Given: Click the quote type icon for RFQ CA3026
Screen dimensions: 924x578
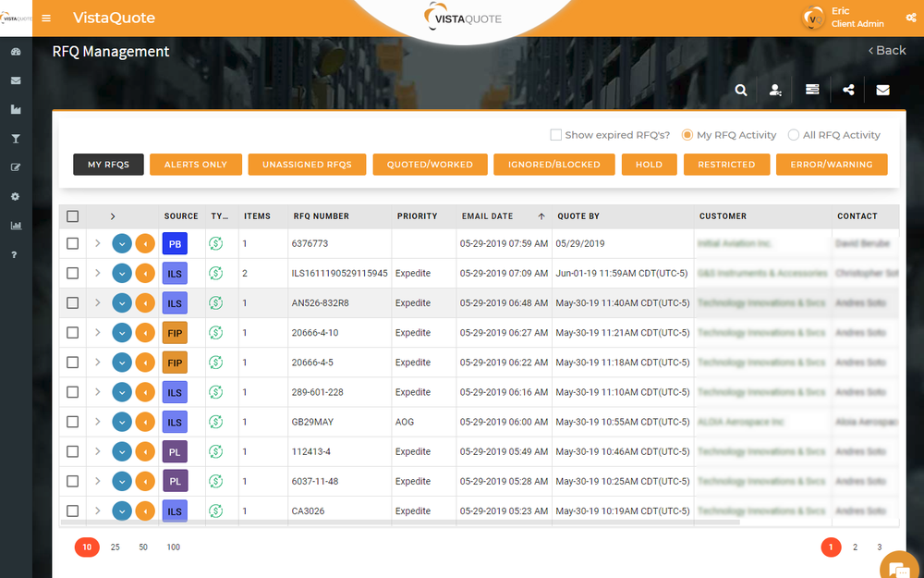Looking at the screenshot, I should (x=215, y=510).
